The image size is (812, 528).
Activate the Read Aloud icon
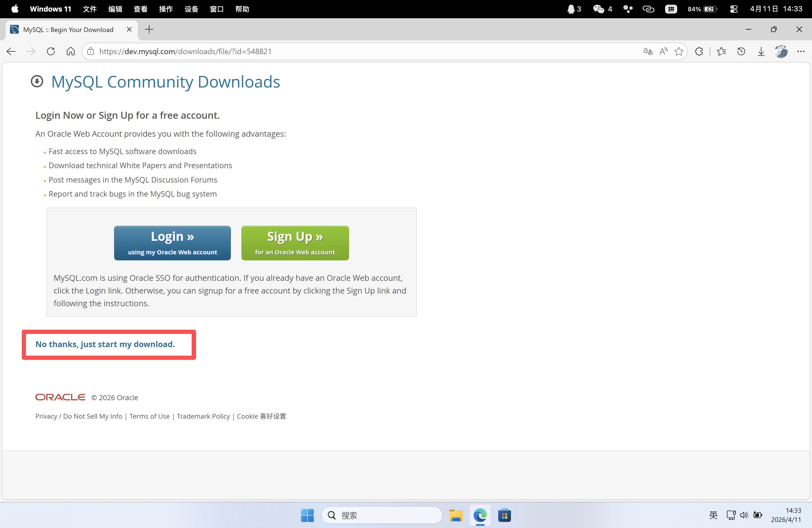tap(663, 52)
